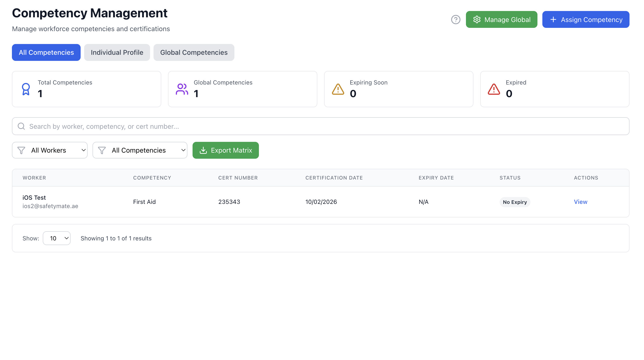This screenshot has width=644, height=360.
Task: Click the download icon on Export Matrix
Action: (x=203, y=150)
